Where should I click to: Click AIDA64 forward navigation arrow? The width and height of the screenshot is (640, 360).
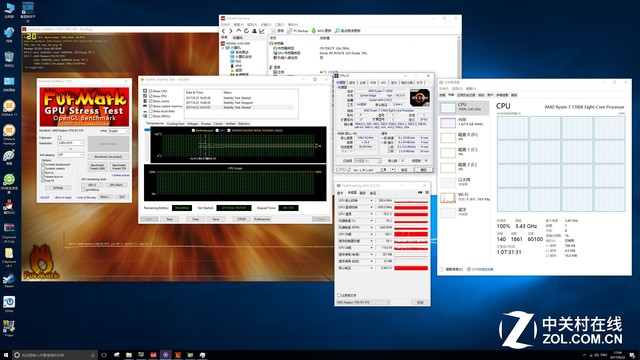click(x=231, y=31)
